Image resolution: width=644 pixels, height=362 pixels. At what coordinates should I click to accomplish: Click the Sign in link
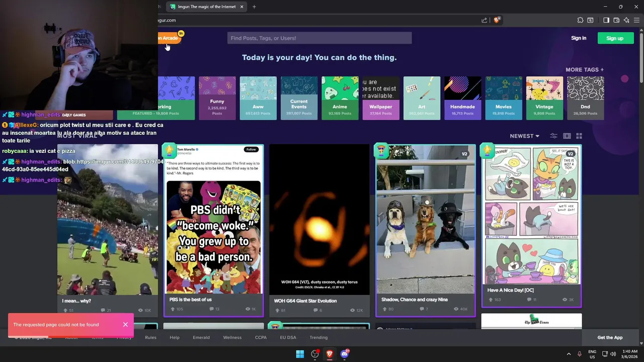(579, 38)
